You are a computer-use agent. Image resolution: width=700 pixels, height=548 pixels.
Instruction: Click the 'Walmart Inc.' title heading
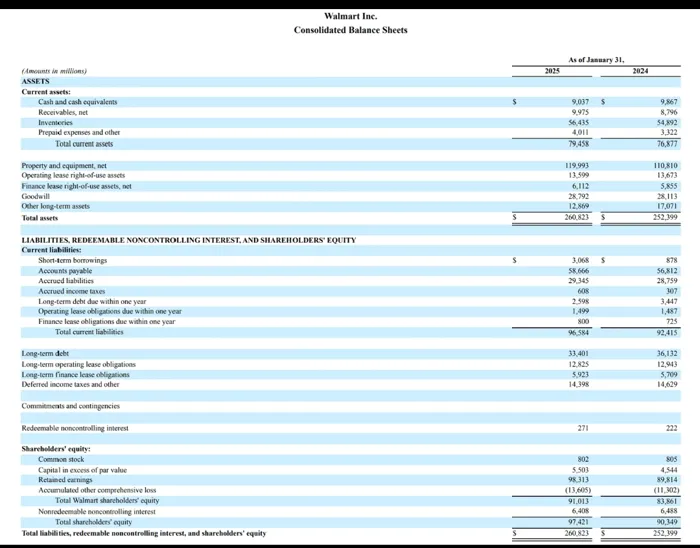(x=350, y=16)
